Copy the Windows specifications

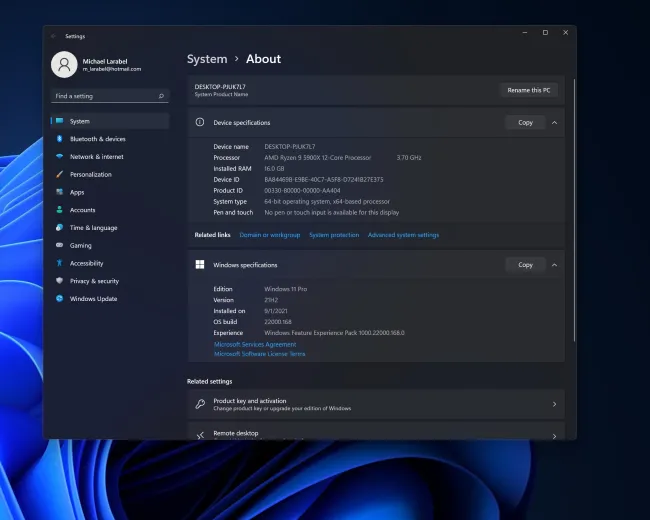coord(525,265)
